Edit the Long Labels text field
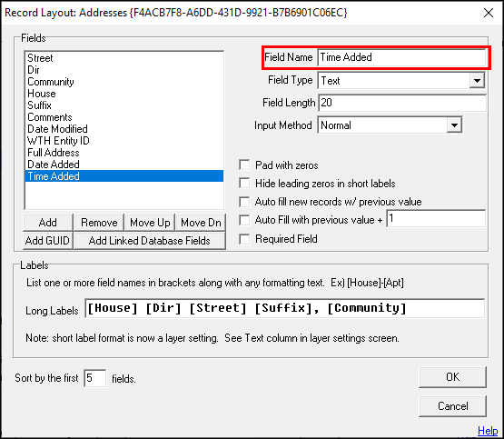504x439 pixels. pyautogui.click(x=284, y=308)
